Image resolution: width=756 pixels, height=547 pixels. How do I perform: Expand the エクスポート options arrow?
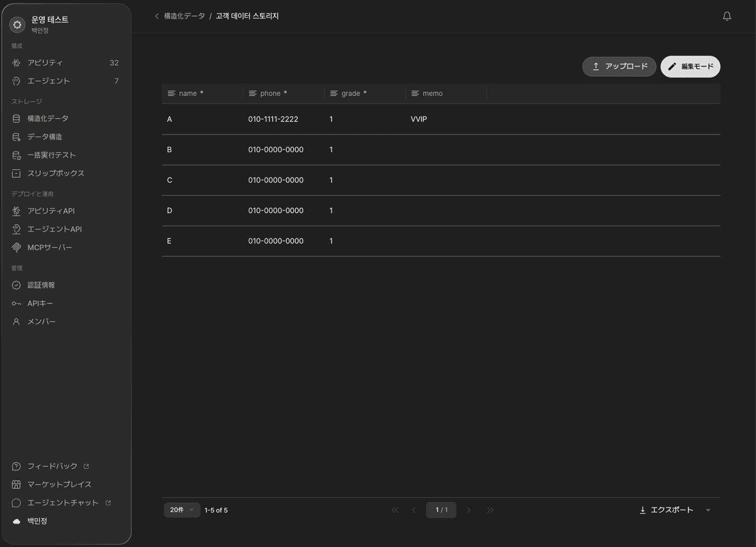708,510
